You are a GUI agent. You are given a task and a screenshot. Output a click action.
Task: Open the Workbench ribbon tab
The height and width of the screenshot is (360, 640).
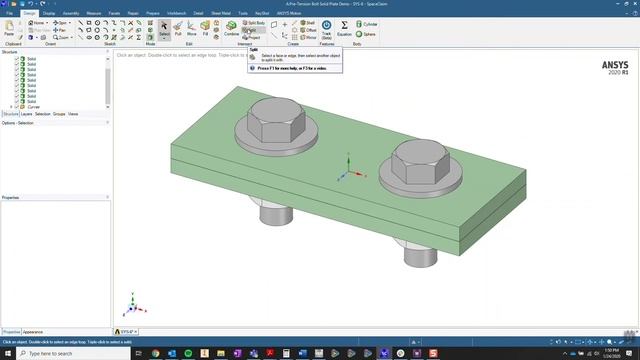click(x=176, y=13)
